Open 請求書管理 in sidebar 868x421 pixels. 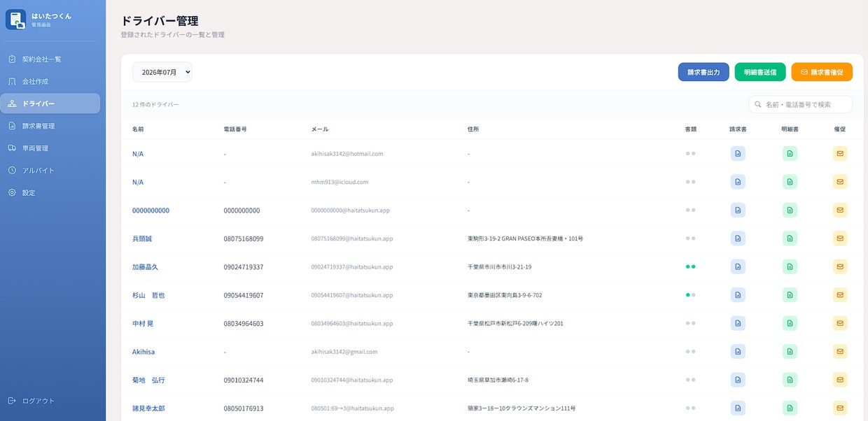[50, 126]
